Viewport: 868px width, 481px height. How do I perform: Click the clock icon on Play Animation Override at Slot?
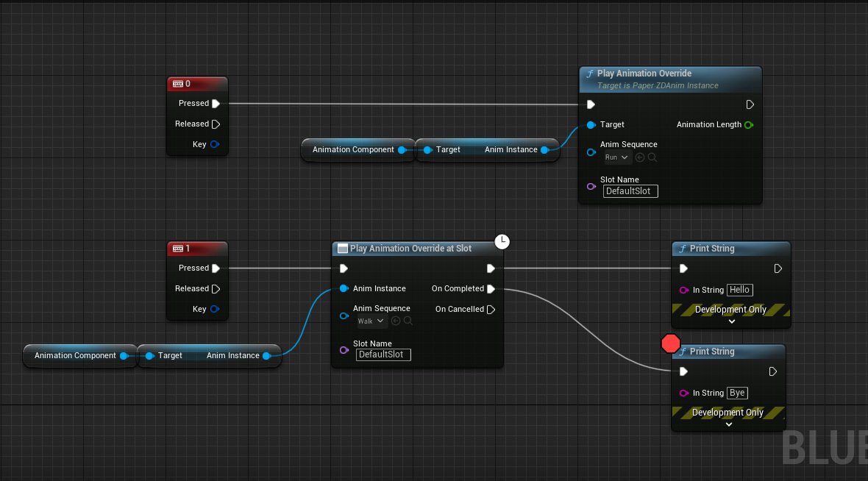[x=502, y=242]
